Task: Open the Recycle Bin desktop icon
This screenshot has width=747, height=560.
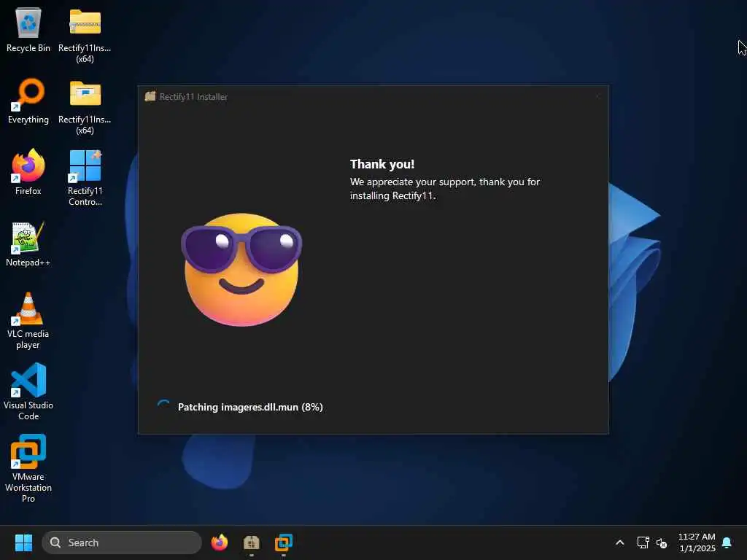Action: [28, 29]
